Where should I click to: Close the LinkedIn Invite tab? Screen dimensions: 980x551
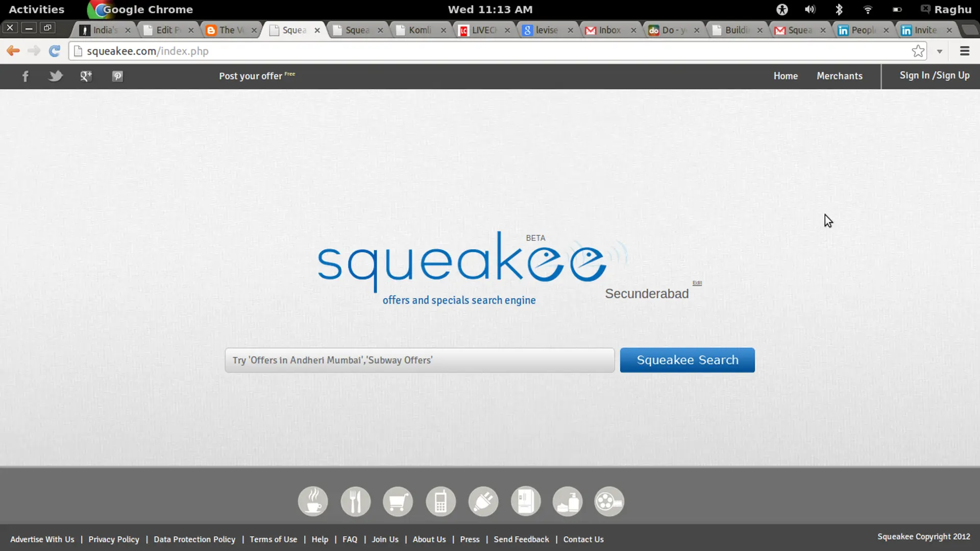pos(949,30)
